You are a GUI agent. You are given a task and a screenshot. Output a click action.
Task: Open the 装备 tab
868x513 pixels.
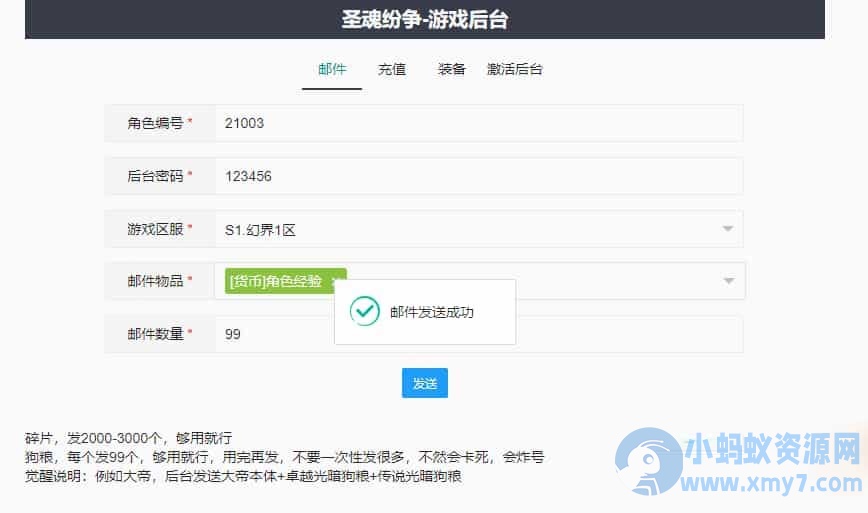pos(451,69)
